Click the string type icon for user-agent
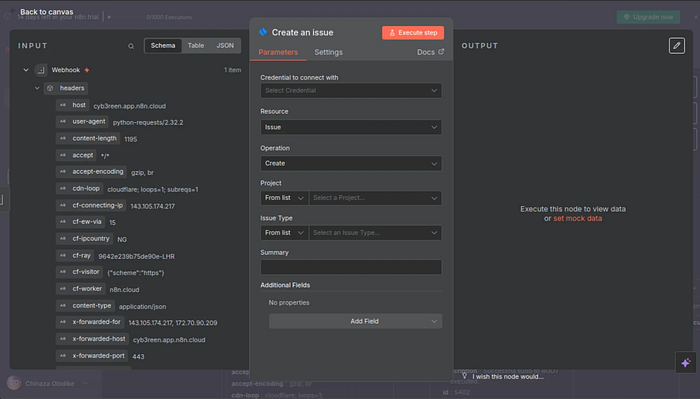The width and height of the screenshot is (700, 399). (x=63, y=122)
